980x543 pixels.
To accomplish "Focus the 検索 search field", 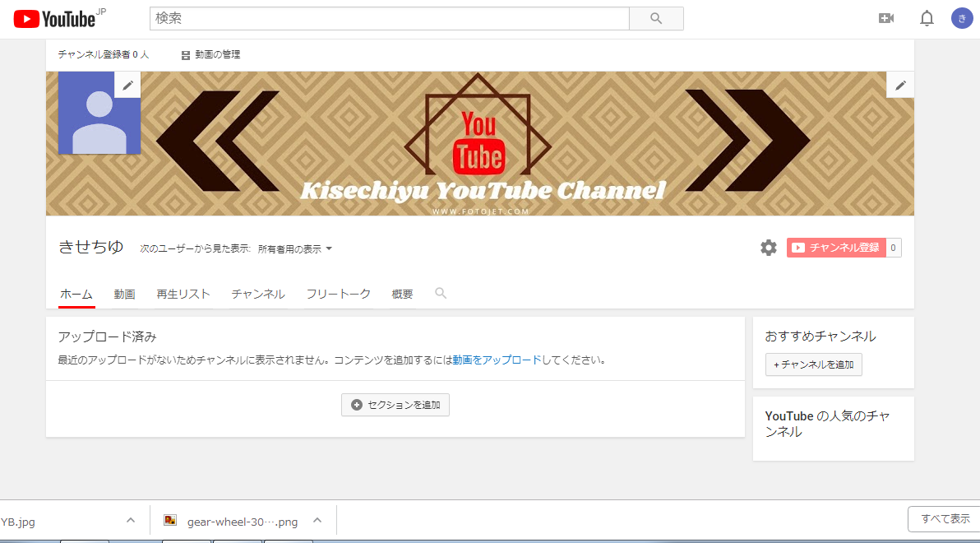I will (389, 19).
